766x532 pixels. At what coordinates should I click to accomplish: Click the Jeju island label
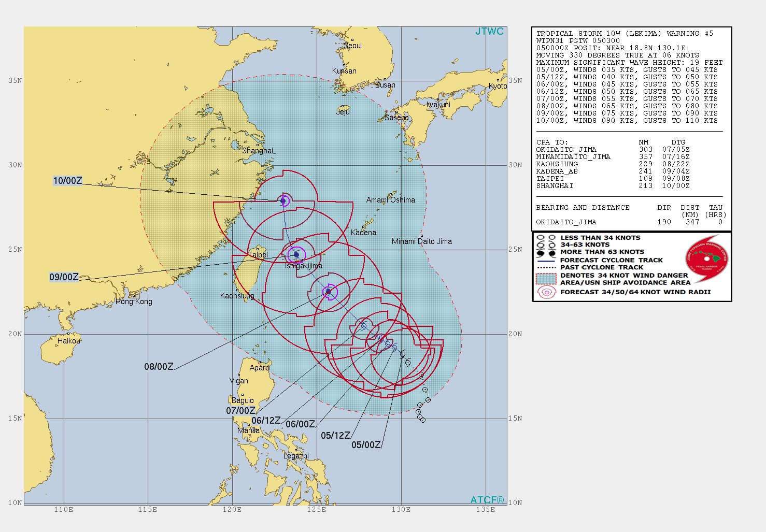tap(343, 112)
